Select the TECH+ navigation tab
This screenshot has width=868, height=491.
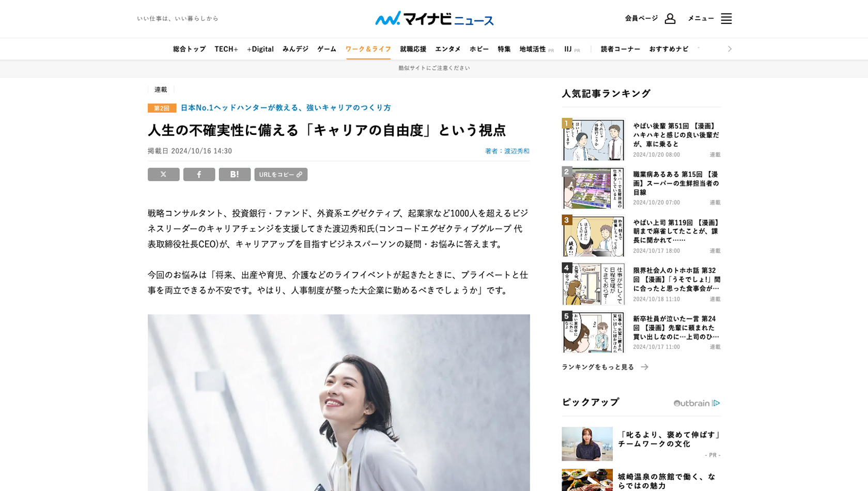(x=226, y=49)
